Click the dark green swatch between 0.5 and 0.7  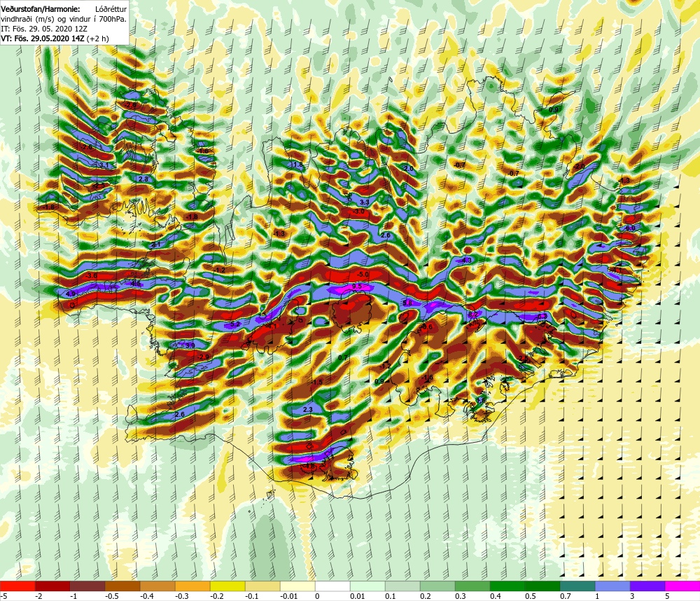pos(542,586)
